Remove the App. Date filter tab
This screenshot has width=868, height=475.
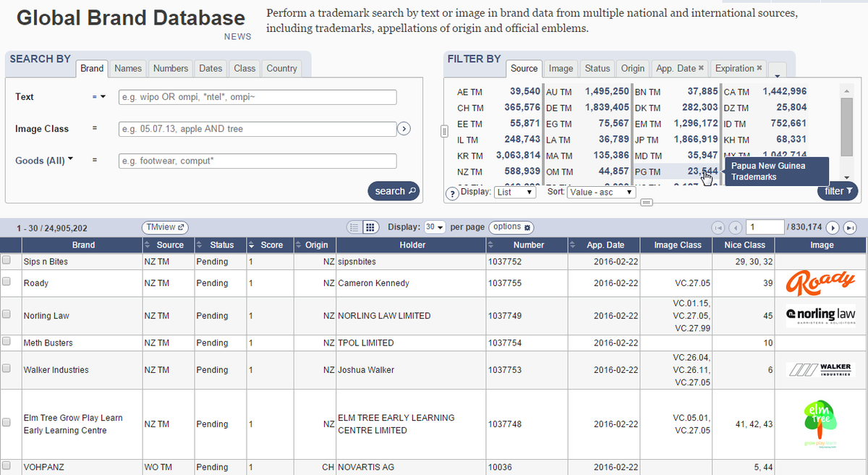pos(701,68)
